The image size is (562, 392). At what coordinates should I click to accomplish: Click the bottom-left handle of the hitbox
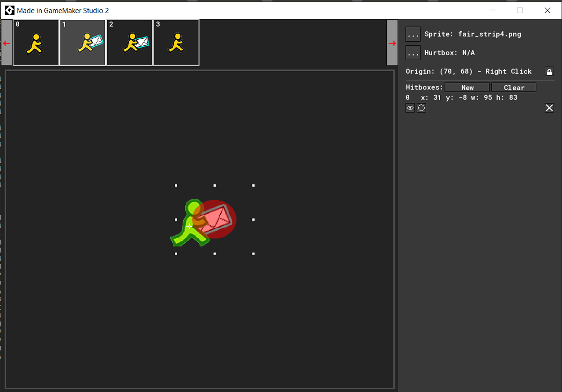click(176, 254)
